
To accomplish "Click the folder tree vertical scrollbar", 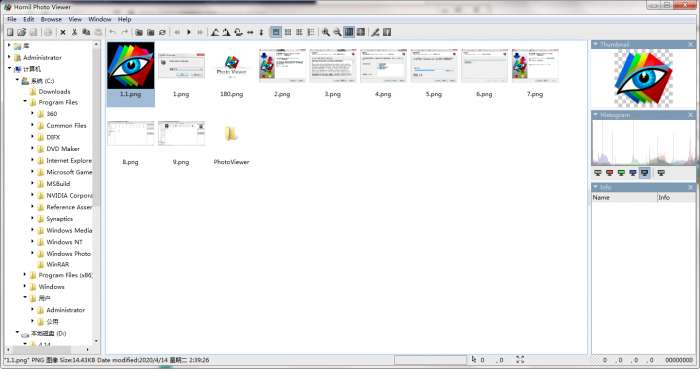I will click(96, 192).
